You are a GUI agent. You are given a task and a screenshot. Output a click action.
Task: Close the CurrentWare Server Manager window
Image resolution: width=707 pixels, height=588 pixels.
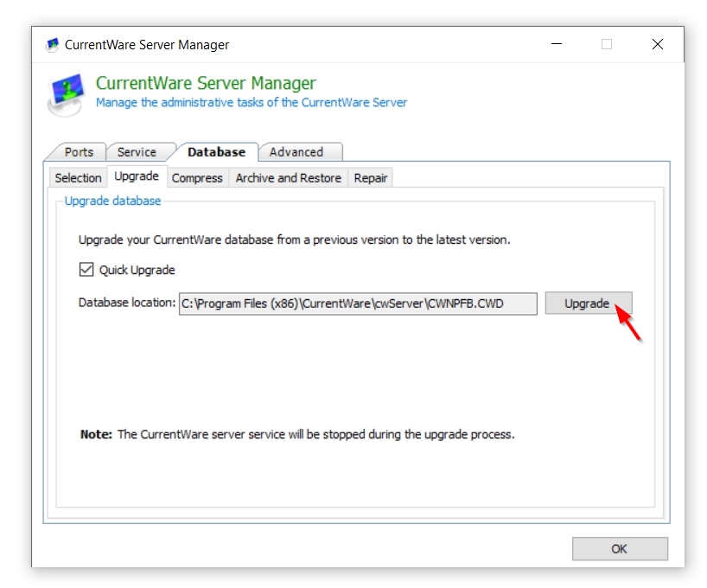tap(658, 45)
